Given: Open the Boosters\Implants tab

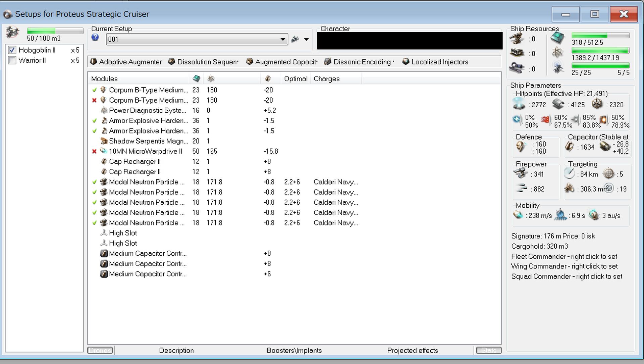Looking at the screenshot, I should (x=294, y=351).
